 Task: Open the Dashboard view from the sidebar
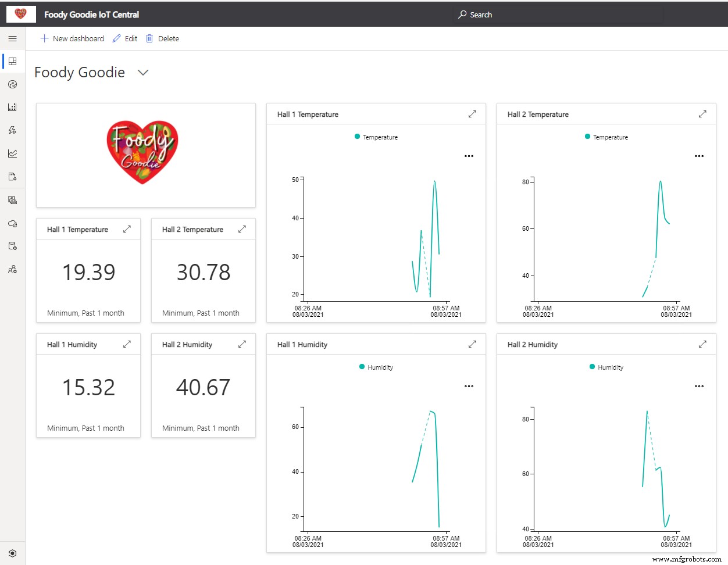point(12,61)
